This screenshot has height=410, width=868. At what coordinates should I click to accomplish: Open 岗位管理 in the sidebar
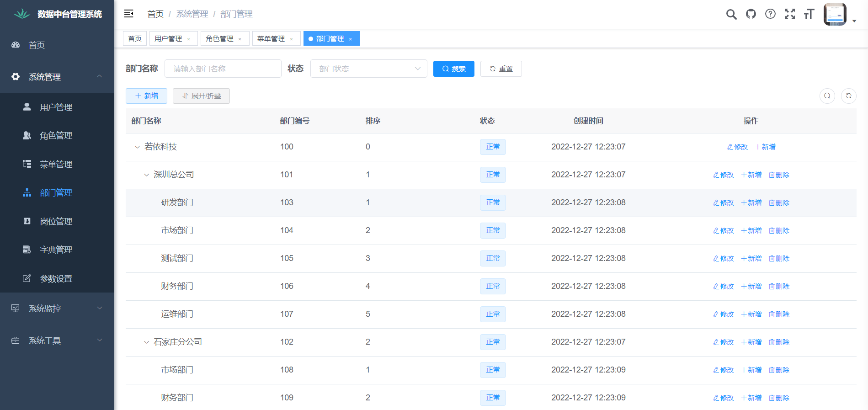pos(57,221)
